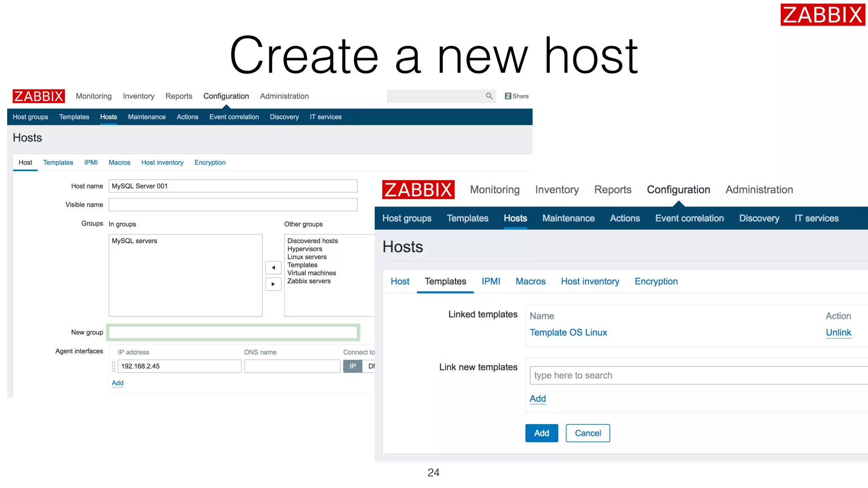Go to Maintenance in left window submenu
This screenshot has width=868, height=488.
click(x=147, y=117)
